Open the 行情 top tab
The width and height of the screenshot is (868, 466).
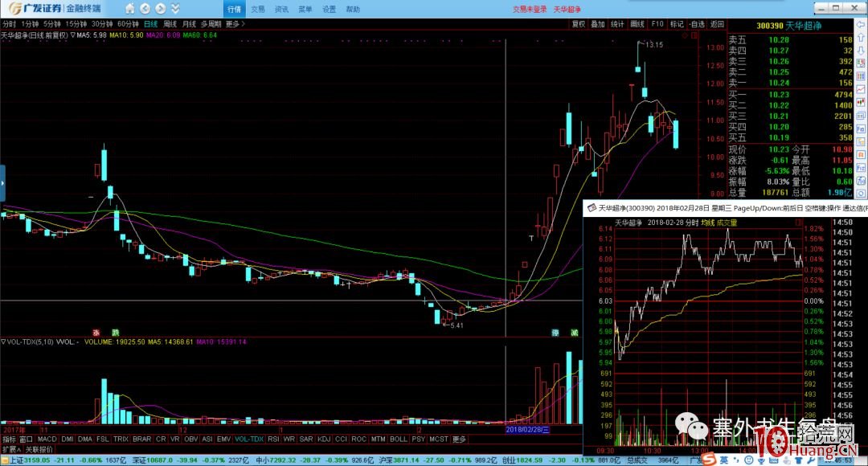234,9
